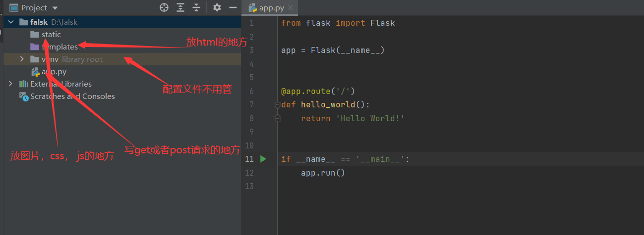Expand the External Libraries node
Image resolution: width=644 pixels, height=235 pixels.
tap(11, 84)
